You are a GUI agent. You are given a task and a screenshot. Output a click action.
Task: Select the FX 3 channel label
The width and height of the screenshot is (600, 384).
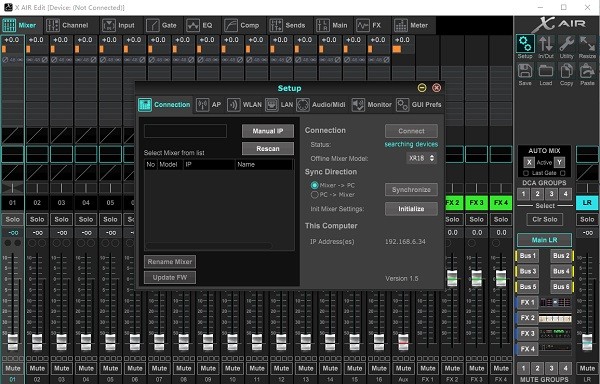tap(476, 203)
